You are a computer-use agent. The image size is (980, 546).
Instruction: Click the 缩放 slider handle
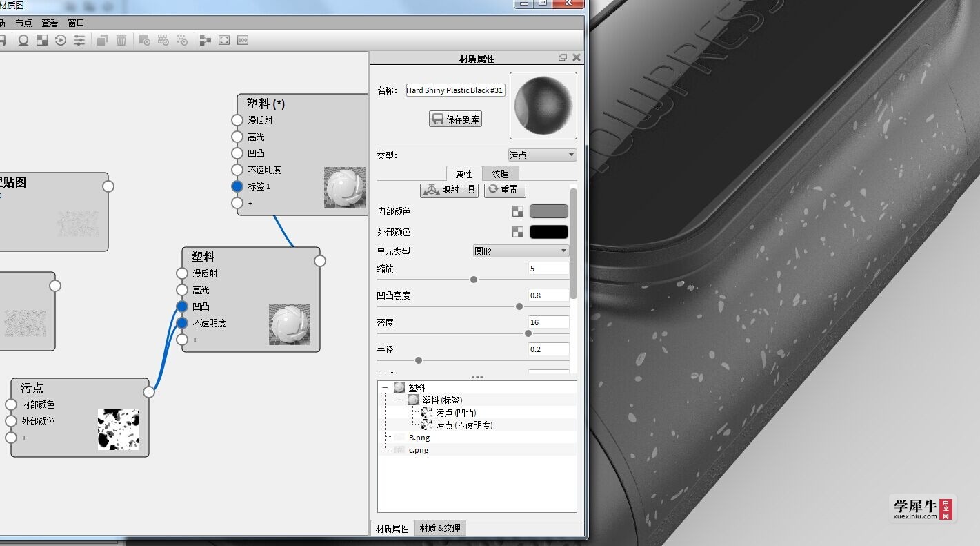[474, 280]
